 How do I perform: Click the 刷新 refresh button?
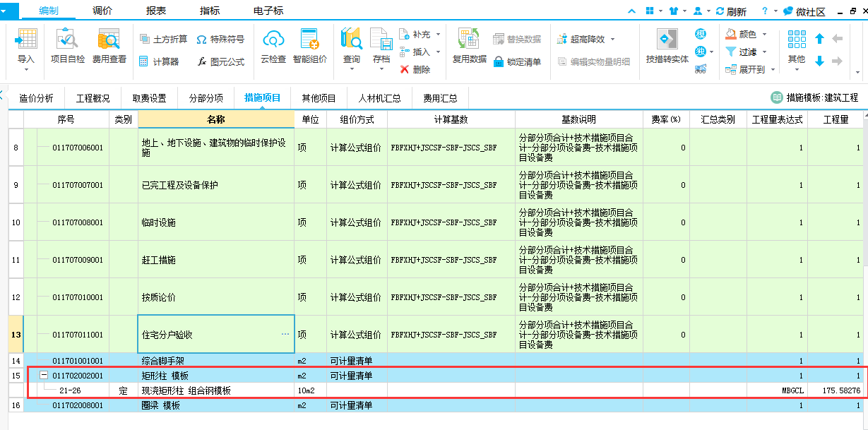click(x=731, y=11)
